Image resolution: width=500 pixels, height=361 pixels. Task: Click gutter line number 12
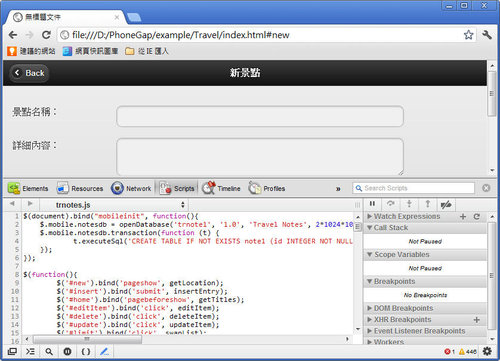pyautogui.click(x=15, y=308)
